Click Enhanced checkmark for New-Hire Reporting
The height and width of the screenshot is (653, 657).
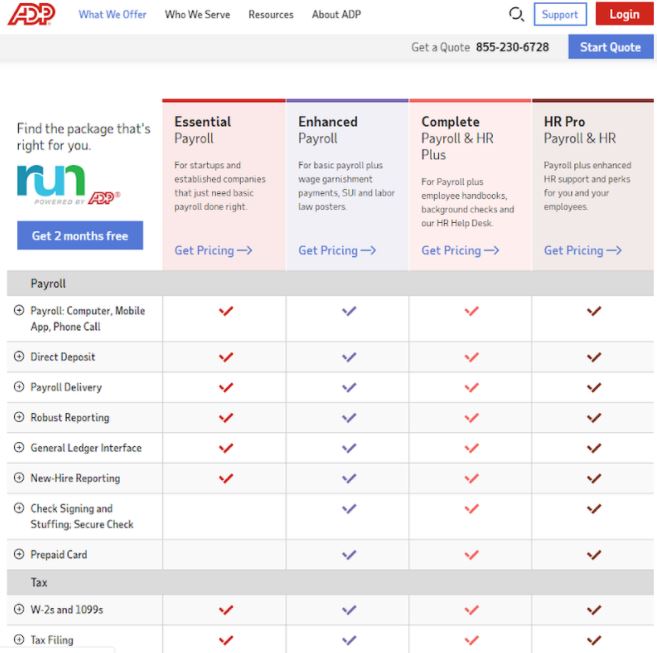(x=349, y=478)
